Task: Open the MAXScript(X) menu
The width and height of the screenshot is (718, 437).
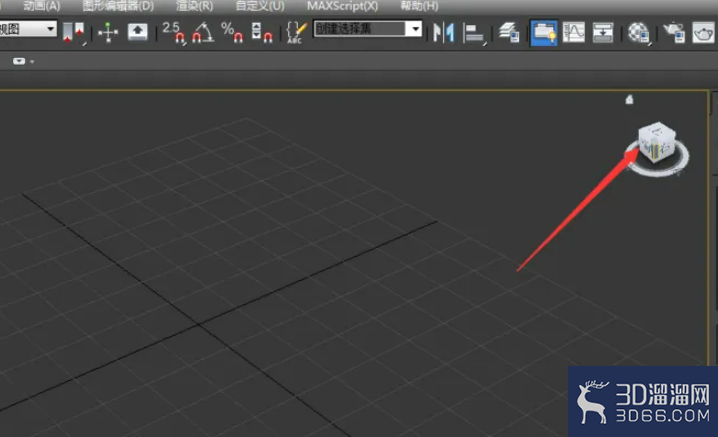Action: click(343, 6)
